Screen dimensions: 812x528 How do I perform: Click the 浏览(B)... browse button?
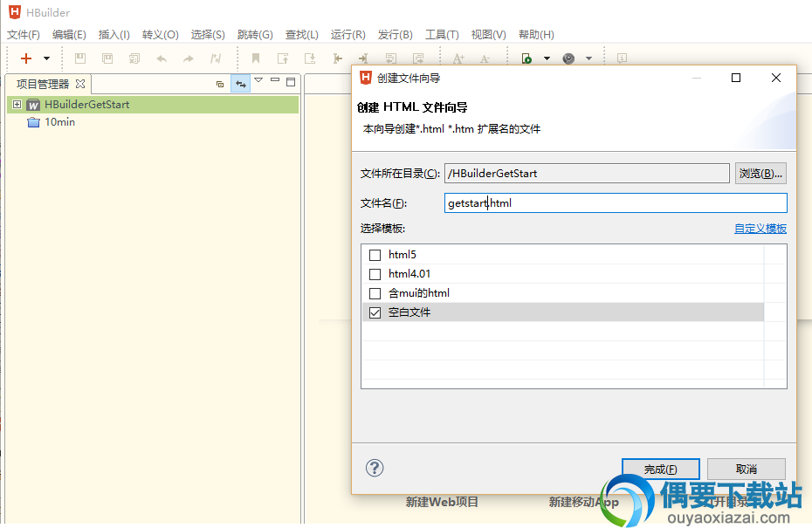(x=760, y=174)
